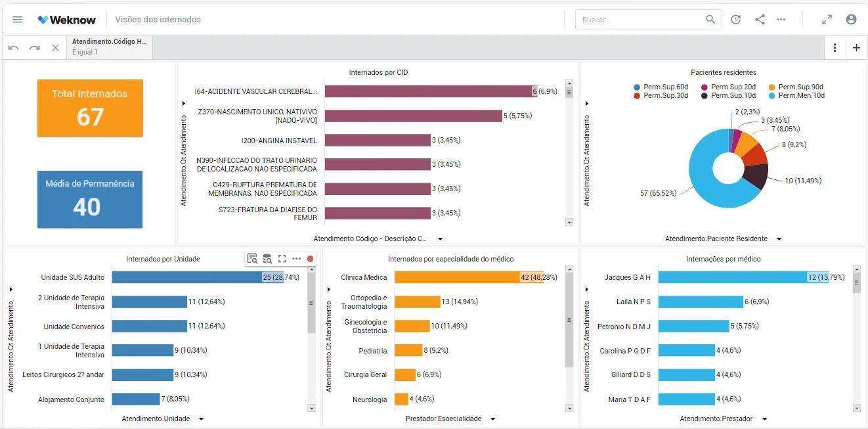The height and width of the screenshot is (429, 868).
Task: Click the search magnifier icon
Action: click(x=710, y=20)
